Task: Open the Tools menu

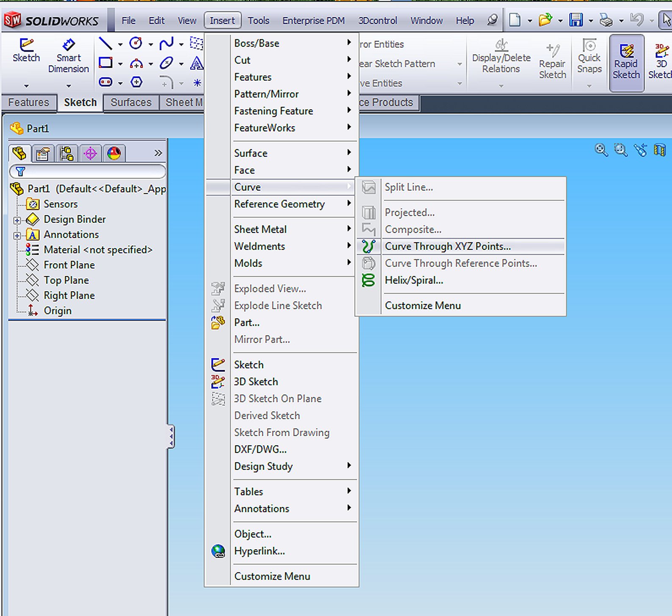Action: pos(258,20)
